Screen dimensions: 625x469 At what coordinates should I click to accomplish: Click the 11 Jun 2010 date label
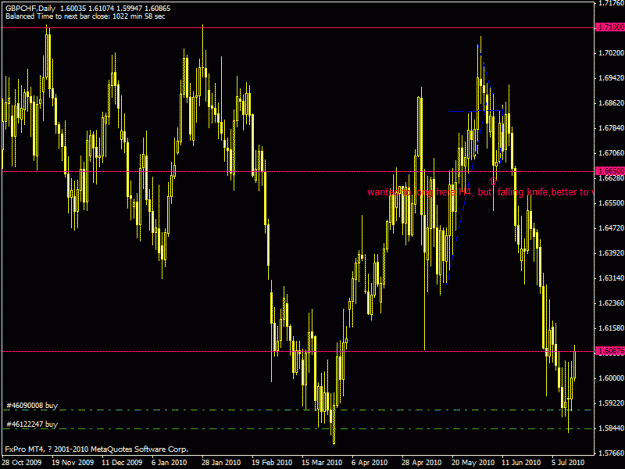coord(521,463)
